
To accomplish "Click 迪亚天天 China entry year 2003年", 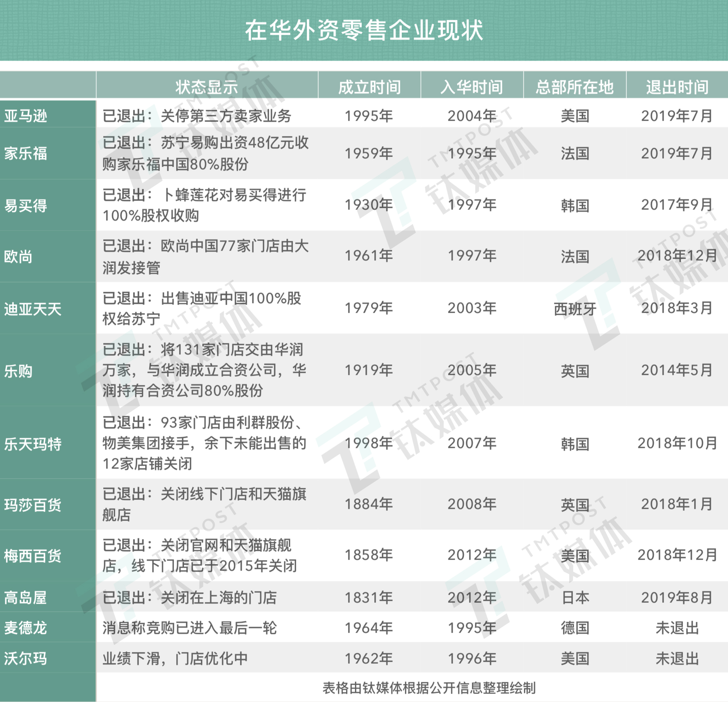I will [x=472, y=308].
